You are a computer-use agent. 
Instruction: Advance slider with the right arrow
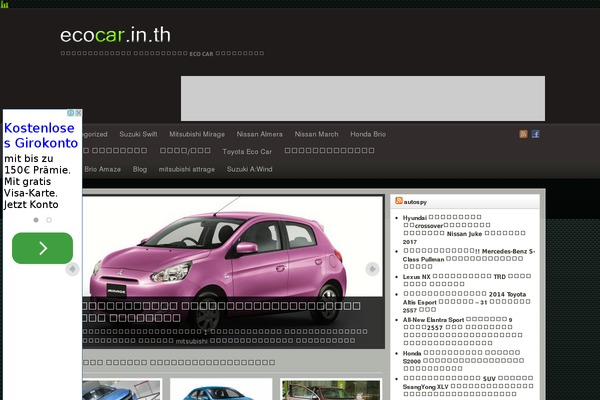coord(372,269)
